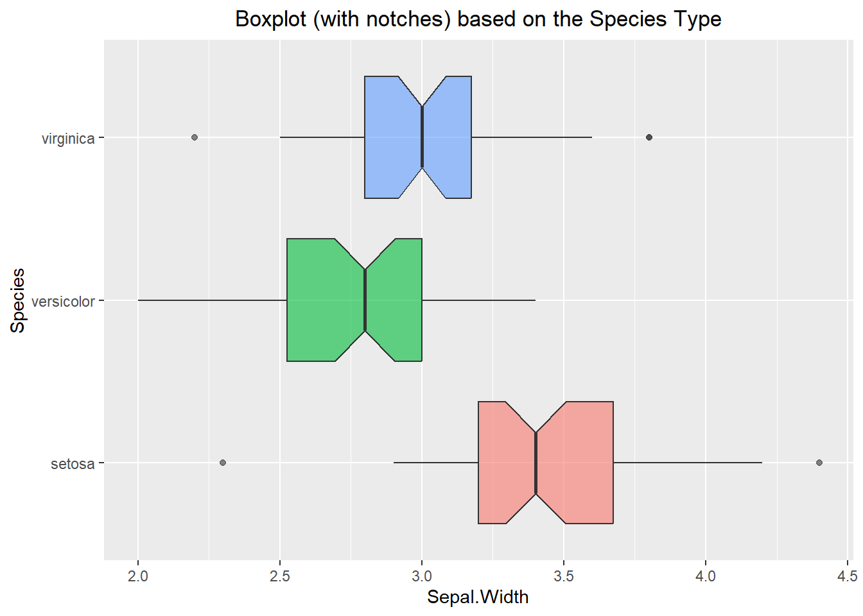The image size is (863, 616).
Task: Click the 3.0 tick label
Action: click(x=422, y=576)
